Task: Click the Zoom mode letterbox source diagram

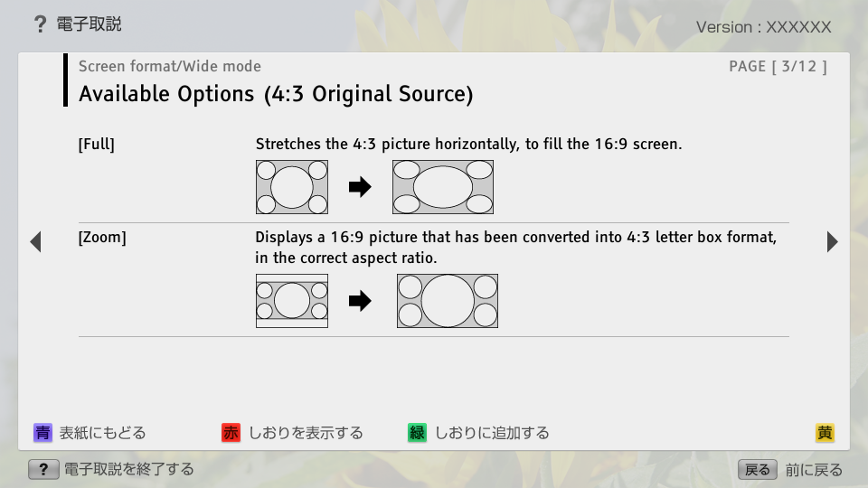Action: click(292, 301)
